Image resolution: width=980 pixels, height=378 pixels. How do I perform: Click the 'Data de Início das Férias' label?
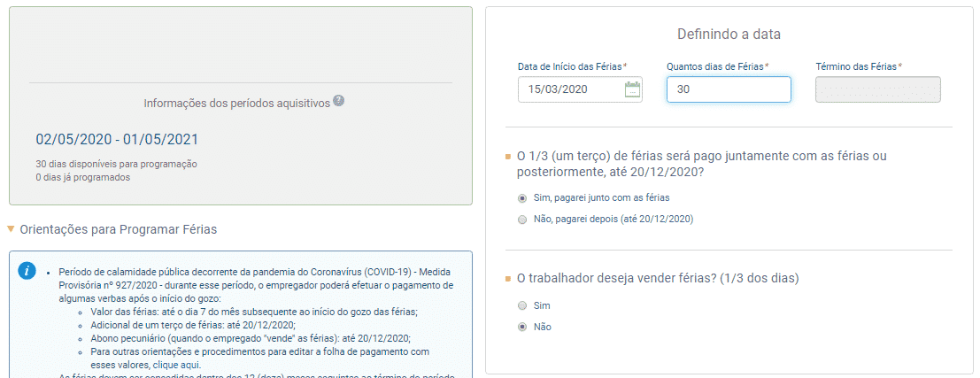click(x=570, y=66)
